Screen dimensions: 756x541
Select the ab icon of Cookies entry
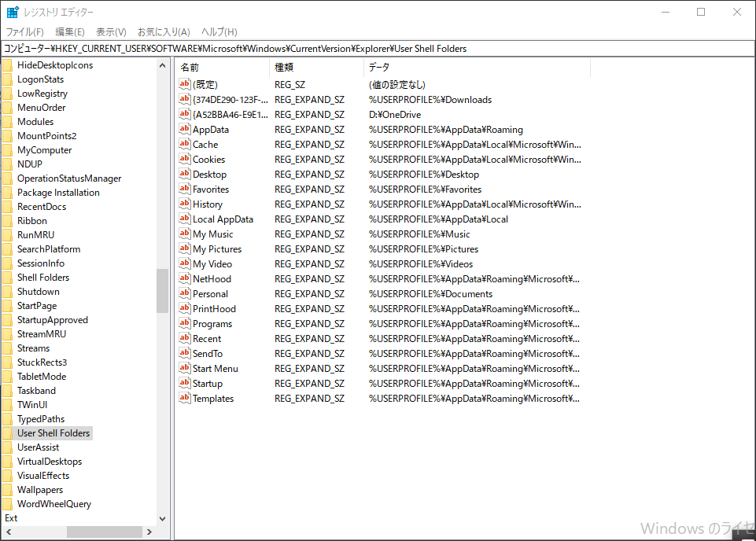[x=185, y=159]
